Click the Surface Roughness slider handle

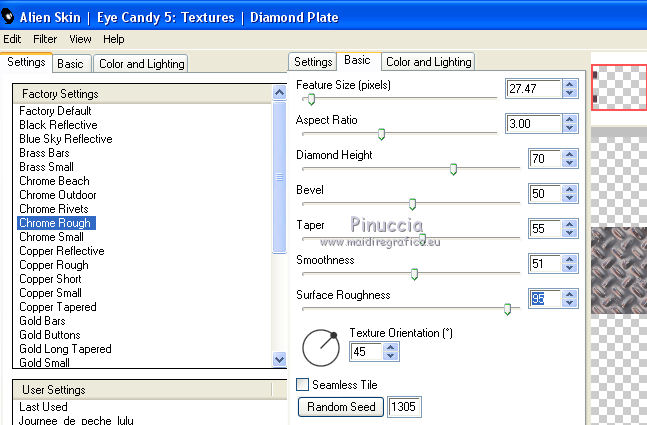[x=507, y=309]
